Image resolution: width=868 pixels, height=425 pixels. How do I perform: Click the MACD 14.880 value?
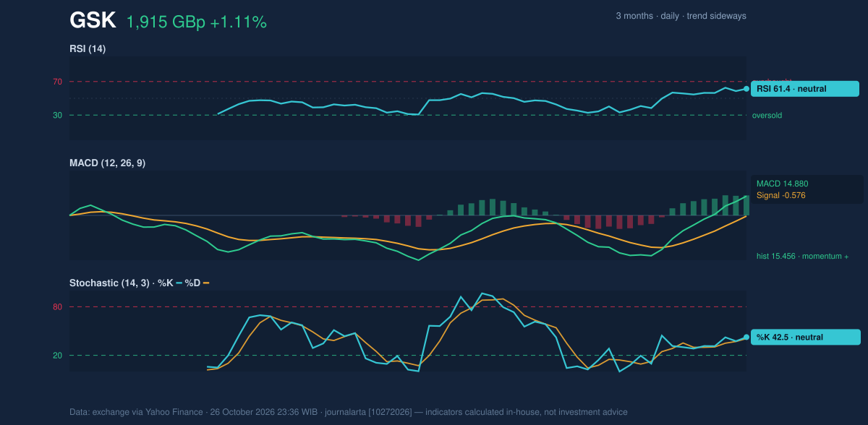[782, 184]
